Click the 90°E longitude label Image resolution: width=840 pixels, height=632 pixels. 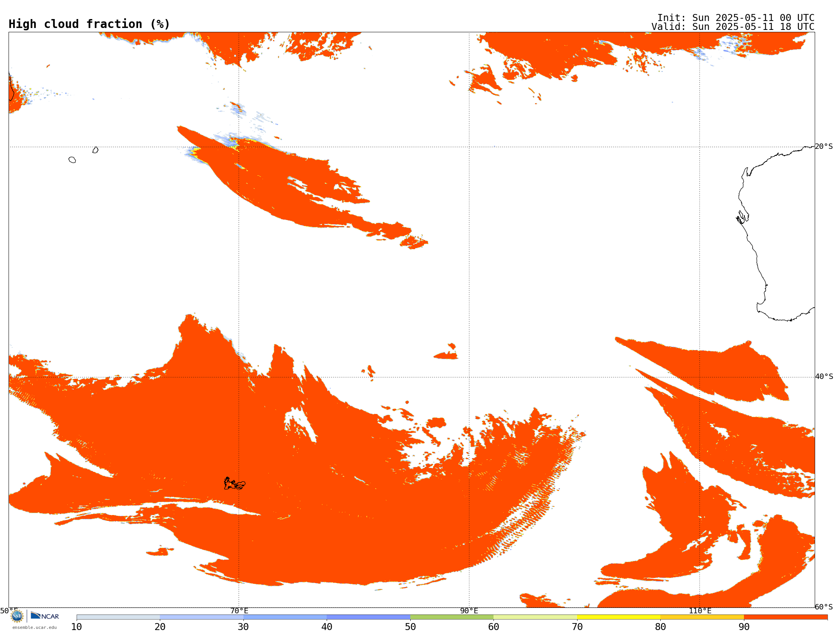469,611
